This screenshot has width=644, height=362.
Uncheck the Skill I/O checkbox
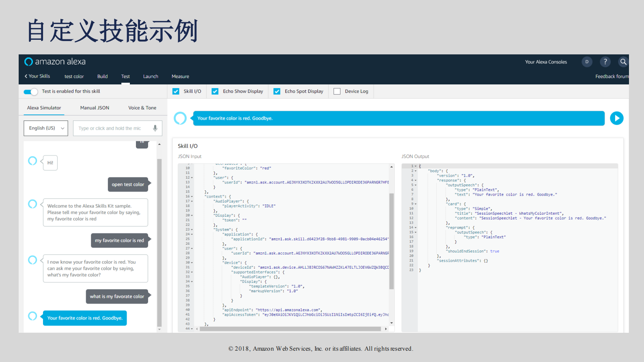click(176, 91)
